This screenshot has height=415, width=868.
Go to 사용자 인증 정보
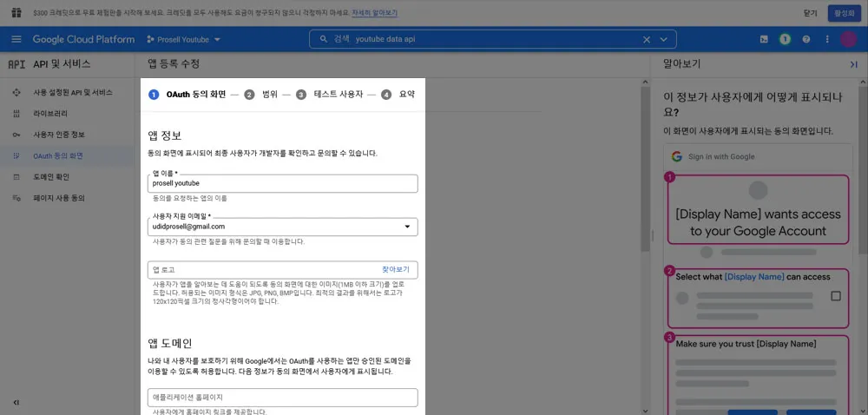point(59,135)
